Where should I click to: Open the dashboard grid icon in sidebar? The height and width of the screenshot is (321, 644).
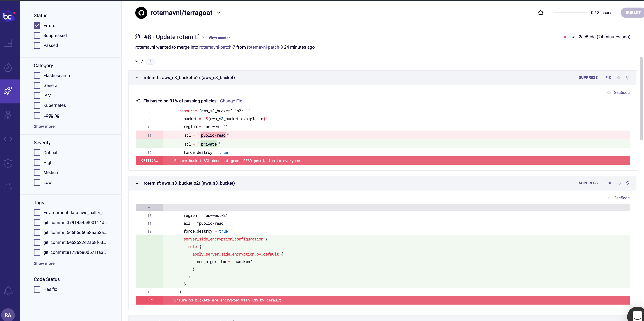click(8, 43)
